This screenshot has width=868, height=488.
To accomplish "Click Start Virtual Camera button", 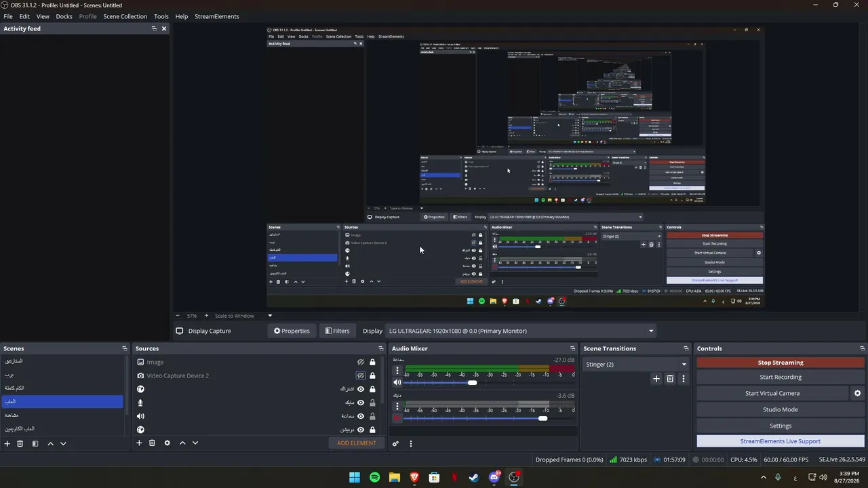I will 772,393.
